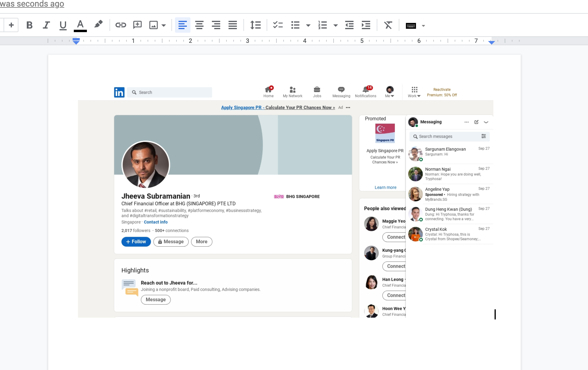The image size is (588, 370).
Task: Open Messaging panel options three dots
Action: (467, 122)
